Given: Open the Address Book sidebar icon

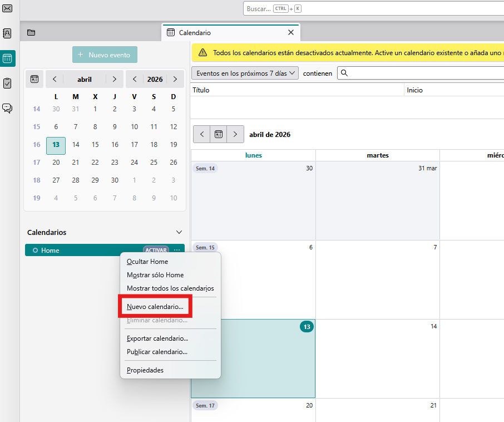Looking at the screenshot, I should pyautogui.click(x=8, y=33).
